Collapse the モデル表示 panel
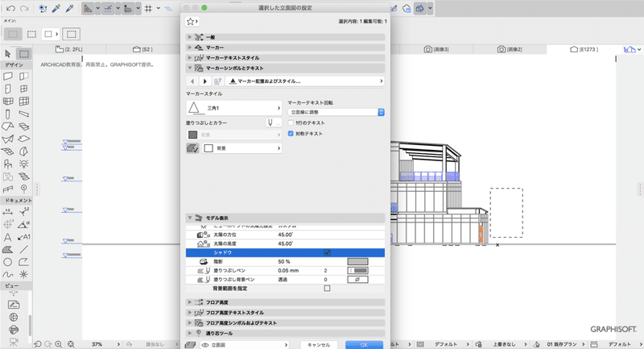 [x=190, y=218]
